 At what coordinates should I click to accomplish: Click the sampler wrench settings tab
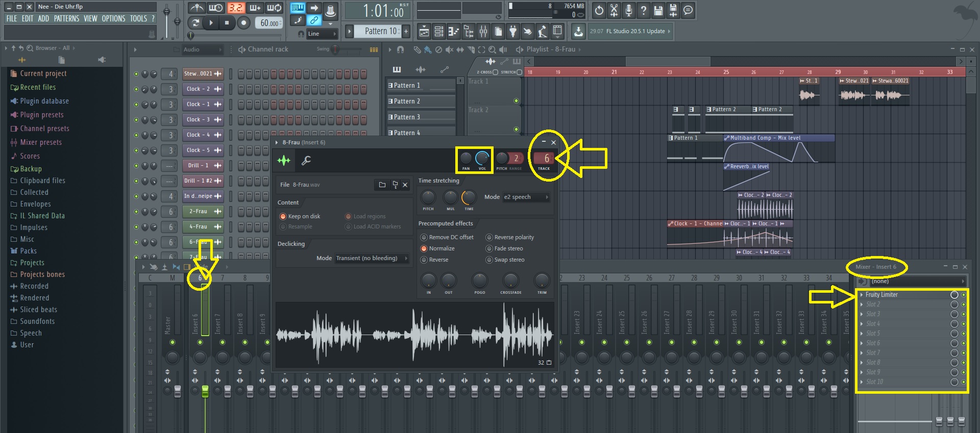click(306, 161)
